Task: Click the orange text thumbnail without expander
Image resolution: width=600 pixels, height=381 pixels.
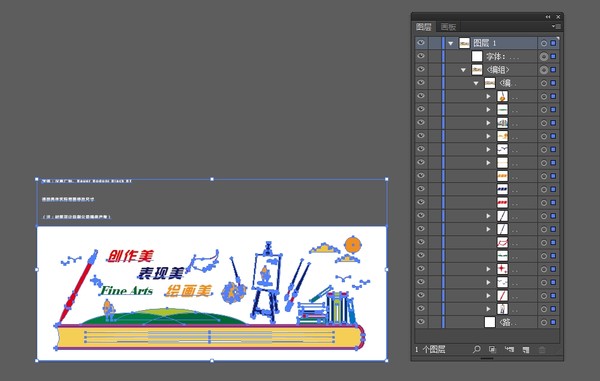Action: click(502, 176)
